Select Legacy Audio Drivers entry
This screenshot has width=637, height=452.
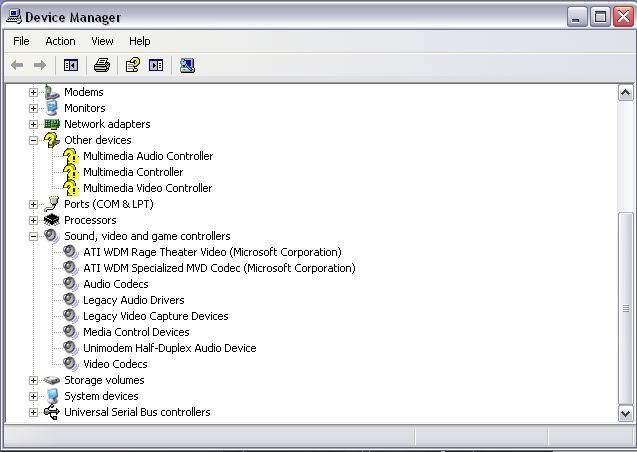tap(134, 300)
